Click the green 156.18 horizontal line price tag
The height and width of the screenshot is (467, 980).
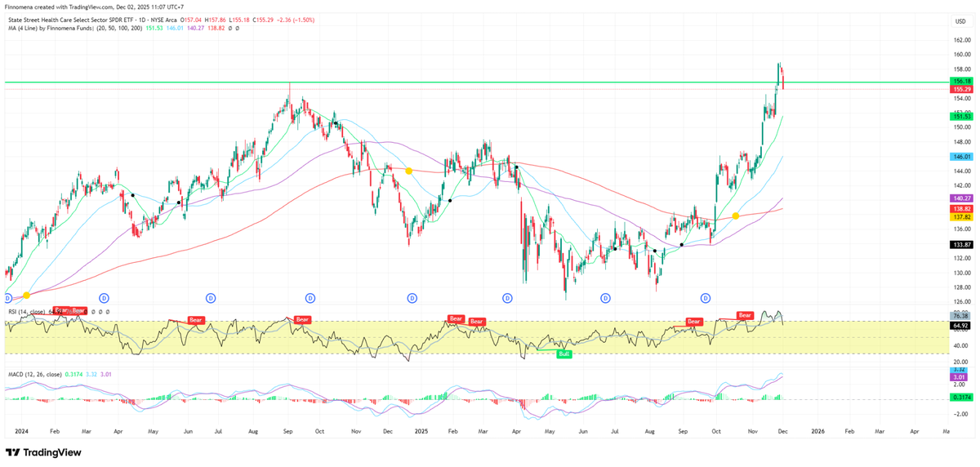961,82
